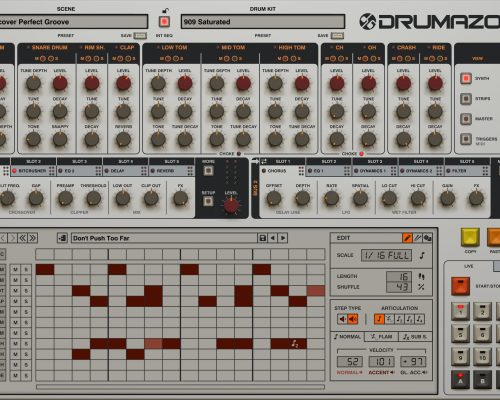Click the Normal velocity field '52'
Image resolution: width=500 pixels, height=400 pixels.
pos(350,361)
